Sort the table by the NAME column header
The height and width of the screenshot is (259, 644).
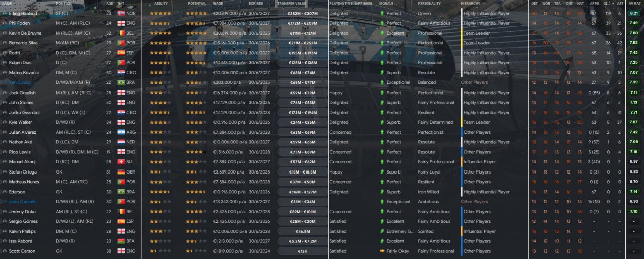7,4
